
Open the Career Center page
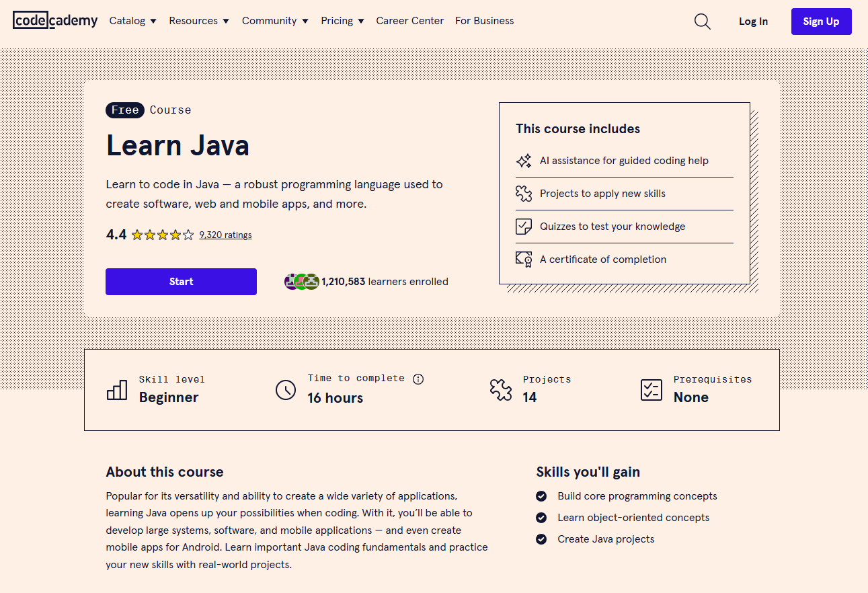pyautogui.click(x=410, y=21)
